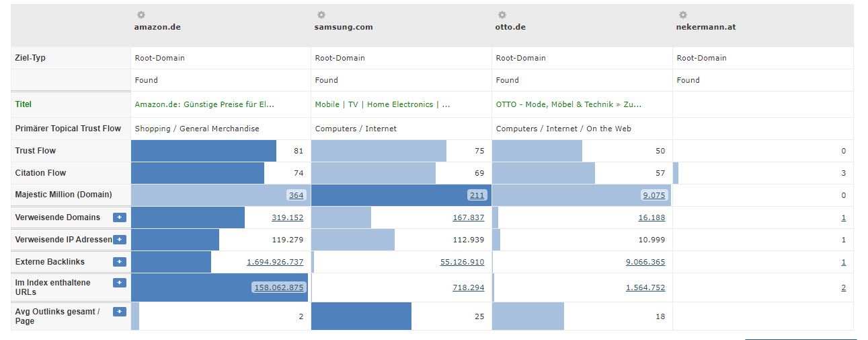Image resolution: width=868 pixels, height=340 pixels.
Task: Open the 16.188 referring domains link
Action: click(x=652, y=217)
